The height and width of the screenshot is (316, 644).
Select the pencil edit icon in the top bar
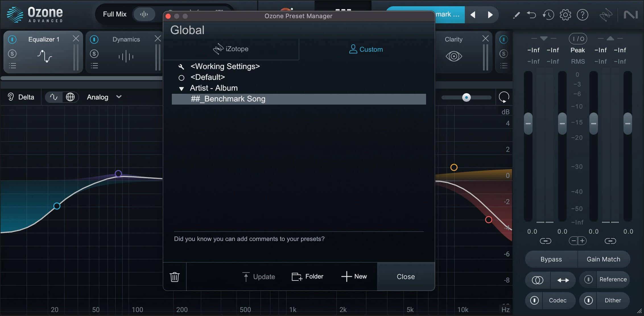coord(516,15)
